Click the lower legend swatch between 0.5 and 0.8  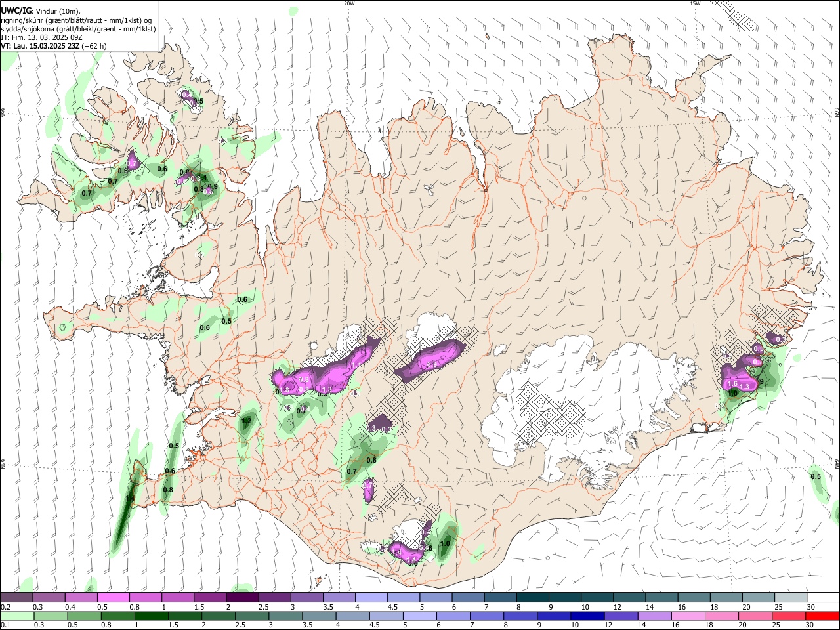pyautogui.click(x=84, y=616)
